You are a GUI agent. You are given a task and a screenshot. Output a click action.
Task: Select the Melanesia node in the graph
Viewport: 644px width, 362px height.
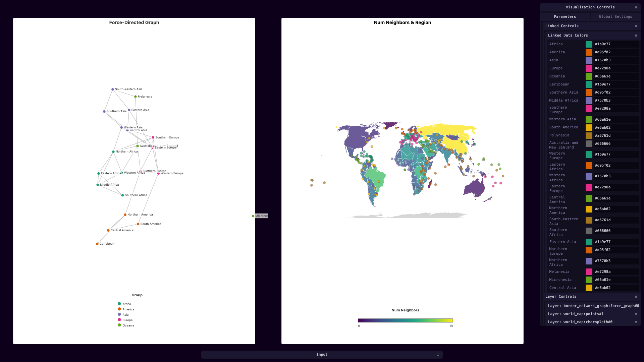136,97
